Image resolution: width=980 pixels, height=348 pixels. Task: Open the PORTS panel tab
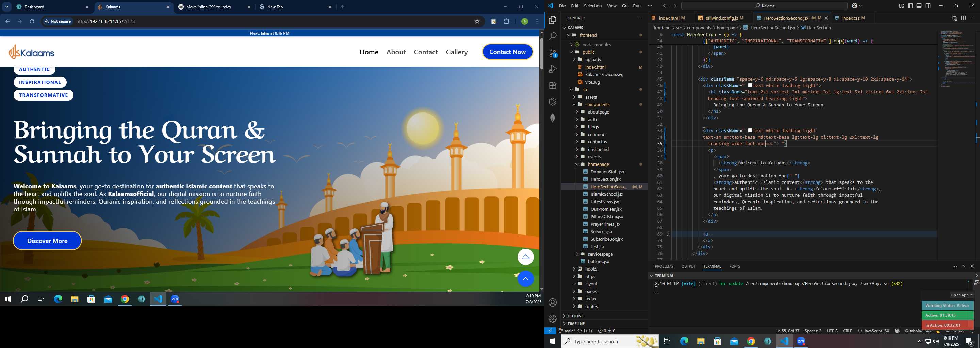pyautogui.click(x=734, y=267)
